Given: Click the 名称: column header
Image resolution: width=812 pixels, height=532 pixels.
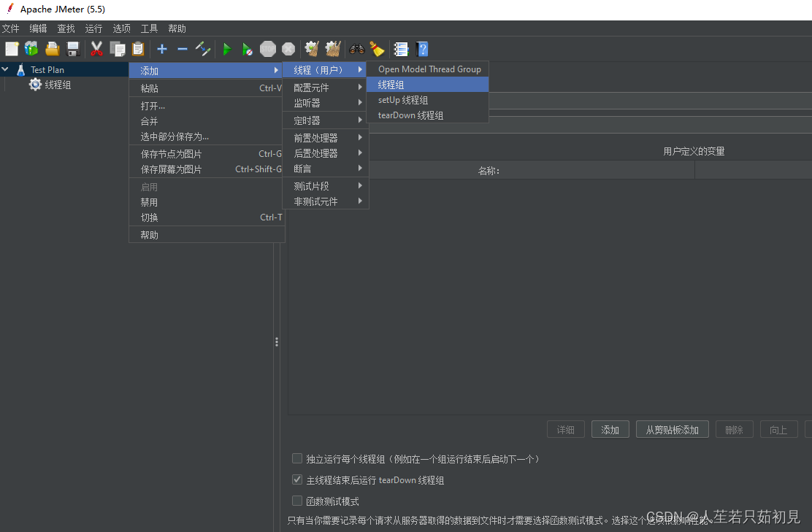Looking at the screenshot, I should tap(489, 170).
